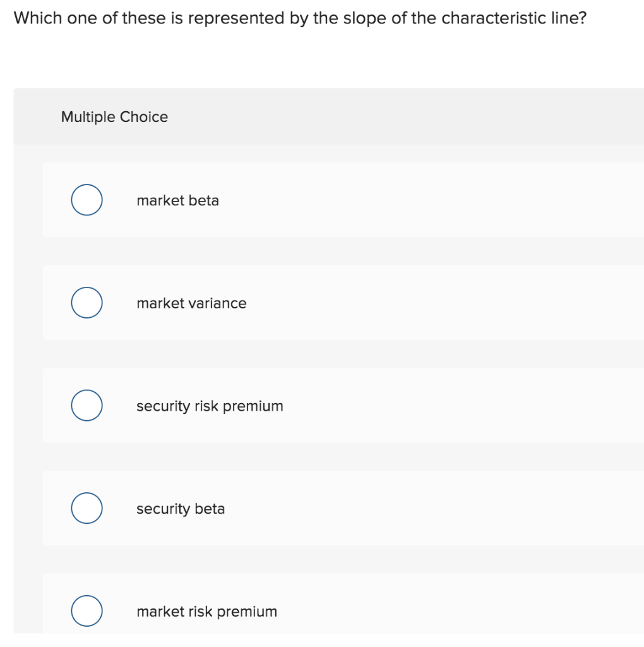This screenshot has height=647, width=644.
Task: Click the "Multiple Choice" heading label
Action: point(114,117)
